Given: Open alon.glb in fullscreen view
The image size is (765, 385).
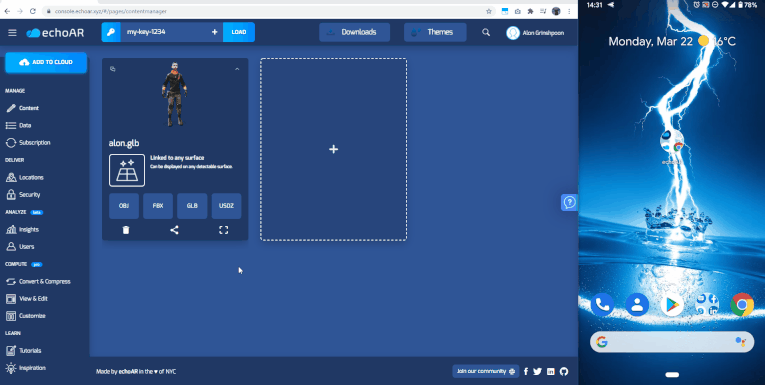Looking at the screenshot, I should coord(223,230).
